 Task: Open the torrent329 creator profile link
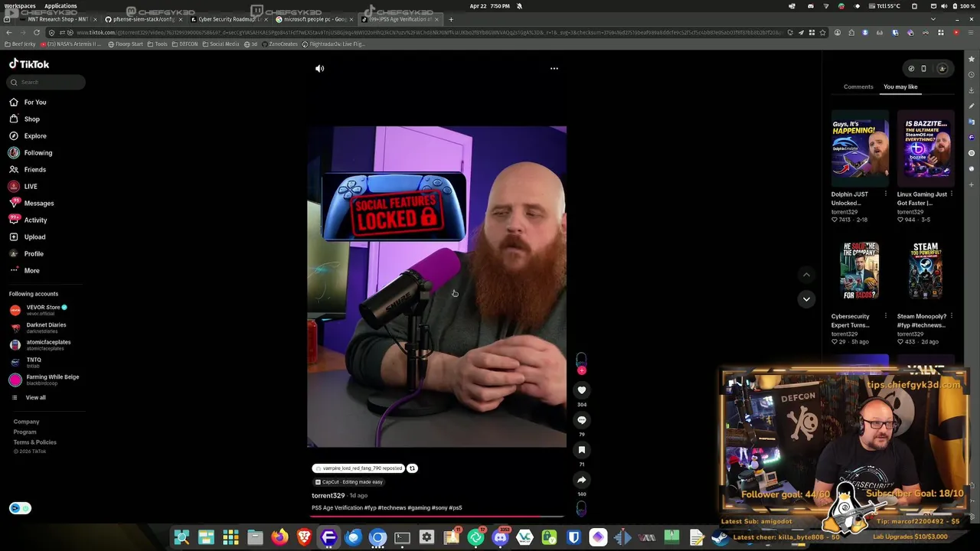click(x=328, y=496)
